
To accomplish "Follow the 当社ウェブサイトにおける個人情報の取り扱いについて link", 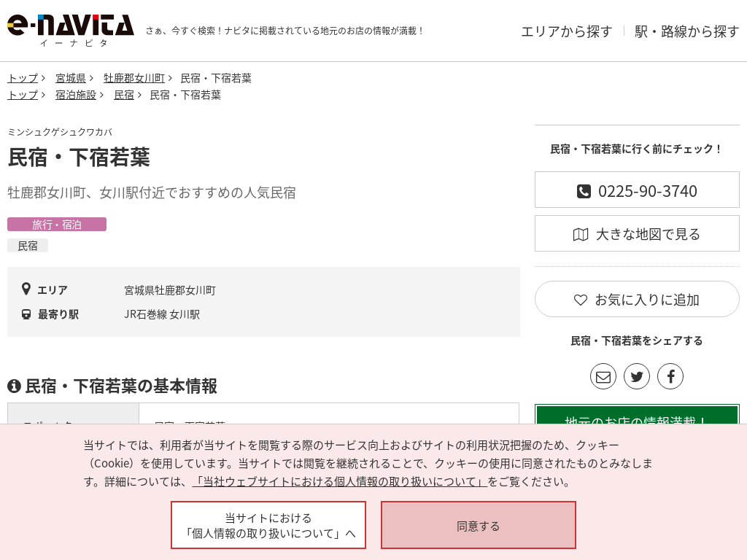I will 339,481.
